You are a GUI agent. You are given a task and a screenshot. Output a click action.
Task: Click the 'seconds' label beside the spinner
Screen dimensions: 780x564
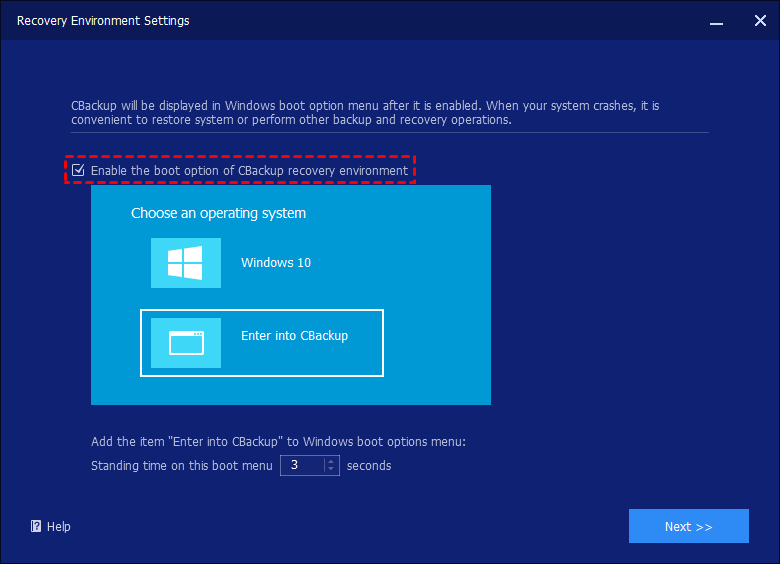click(x=369, y=466)
